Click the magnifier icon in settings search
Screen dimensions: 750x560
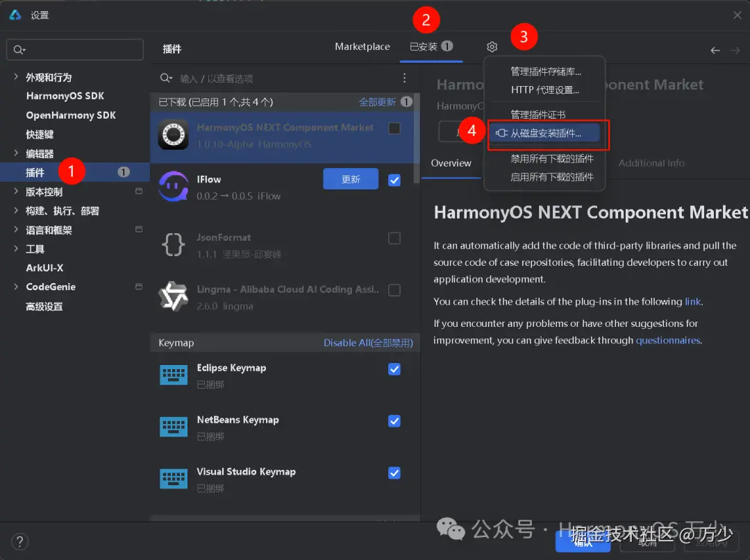(x=19, y=50)
